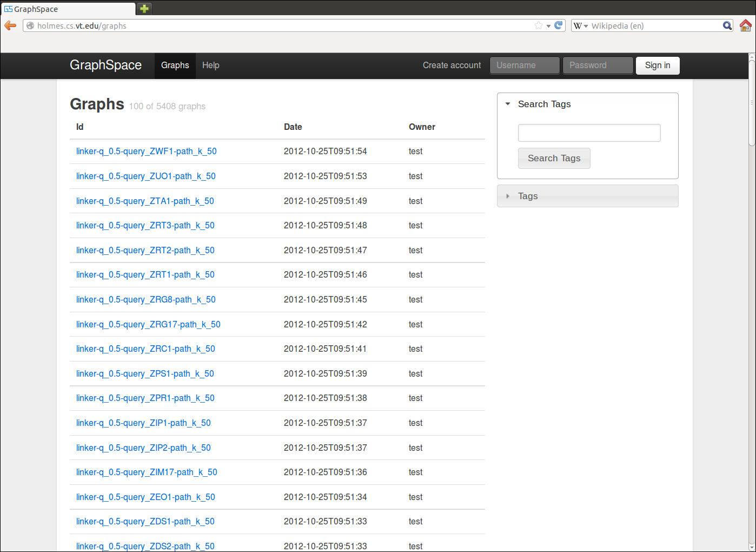Image resolution: width=756 pixels, height=552 pixels.
Task: Click the Date column header
Action: tap(293, 127)
